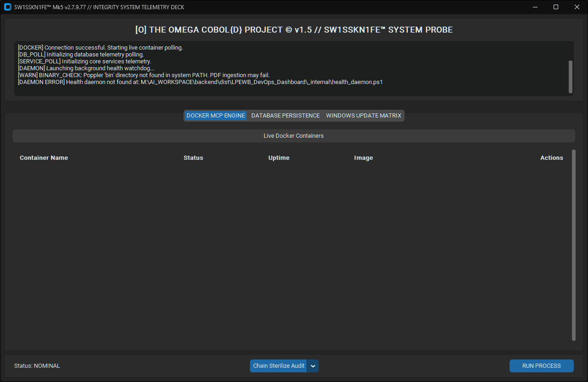Minimize the telemetry deck window
The image size is (588, 382).
coord(535,7)
